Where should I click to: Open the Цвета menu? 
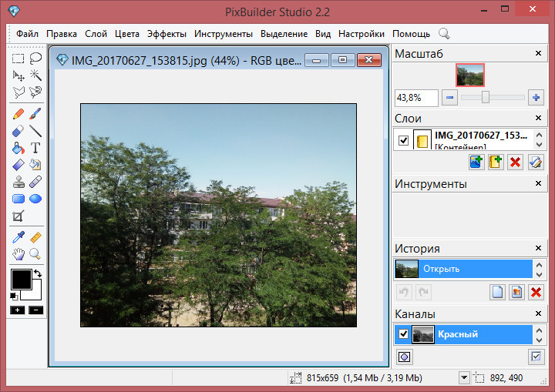[x=127, y=34]
